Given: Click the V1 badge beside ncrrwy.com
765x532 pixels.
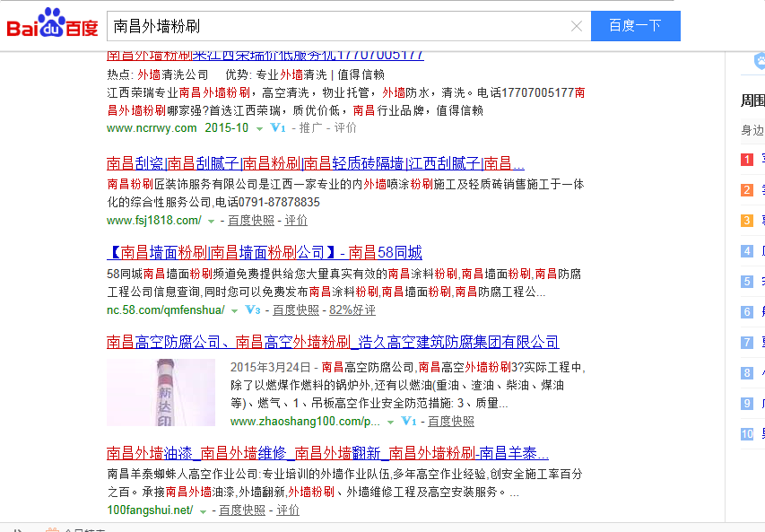Looking at the screenshot, I should point(278,128).
